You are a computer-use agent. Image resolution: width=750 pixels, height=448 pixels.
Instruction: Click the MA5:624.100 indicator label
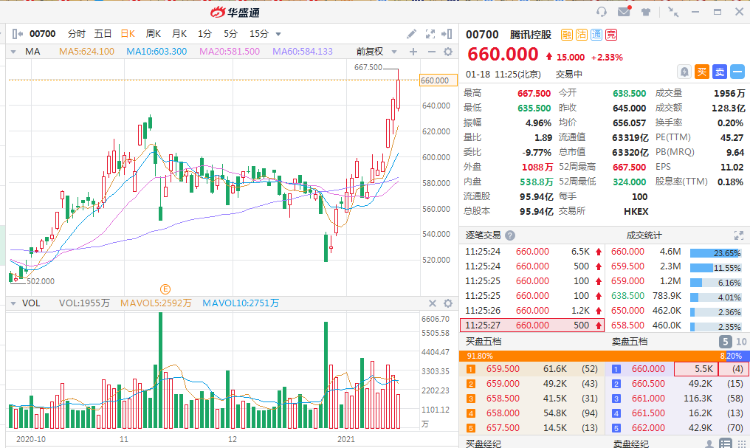pyautogui.click(x=87, y=52)
